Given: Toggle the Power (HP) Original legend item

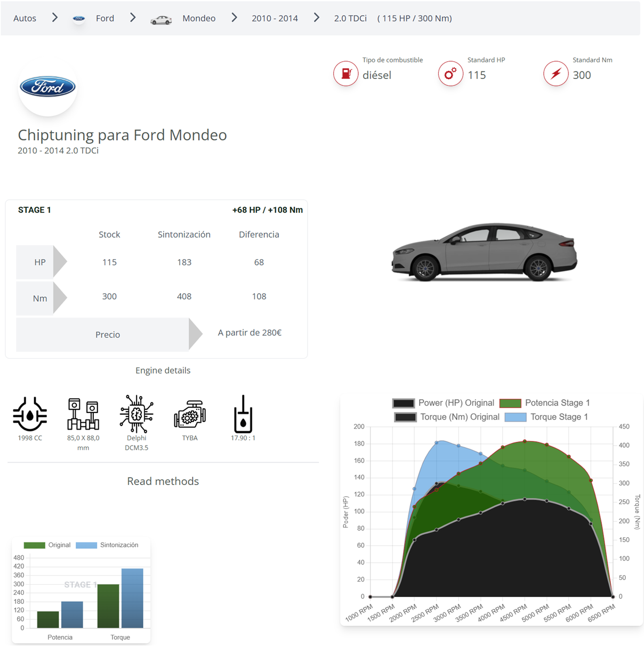Looking at the screenshot, I should click(x=444, y=403).
